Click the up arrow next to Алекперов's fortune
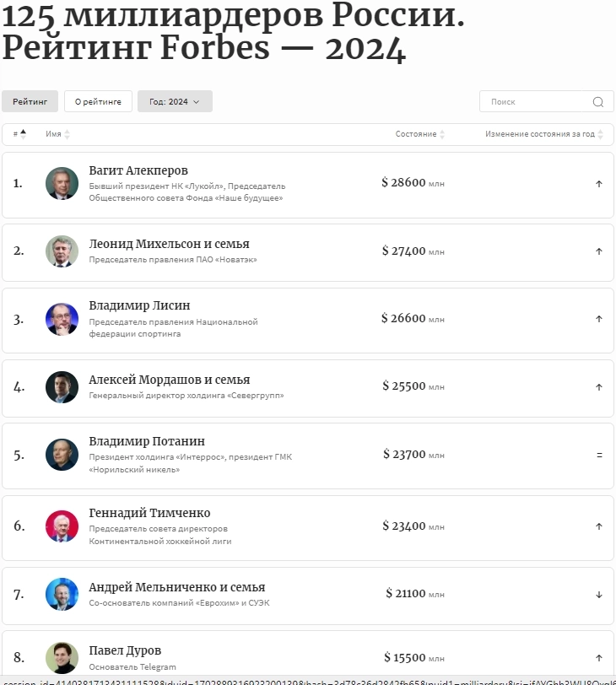The height and width of the screenshot is (685, 616). tap(599, 184)
